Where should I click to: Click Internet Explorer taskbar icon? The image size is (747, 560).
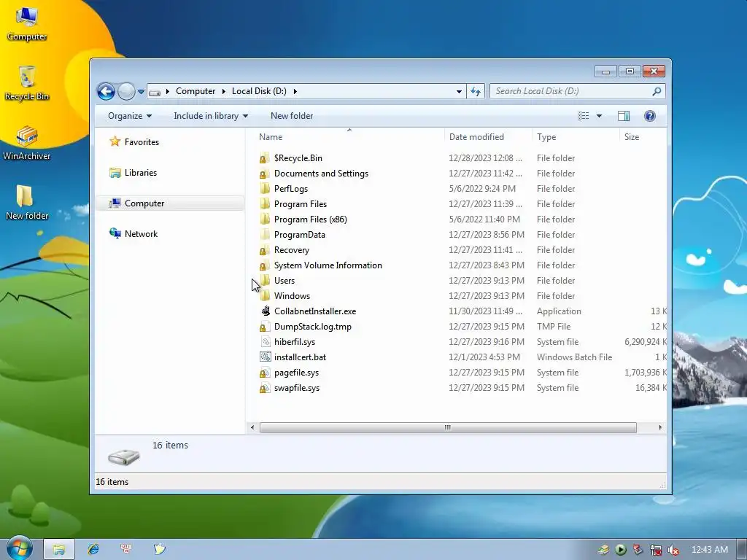pyautogui.click(x=93, y=549)
